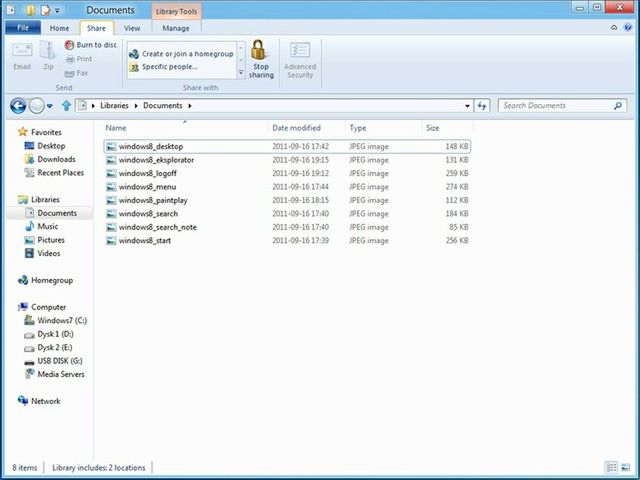The image size is (640, 480).
Task: Open Recent Places in navigation pane
Action: click(54, 173)
